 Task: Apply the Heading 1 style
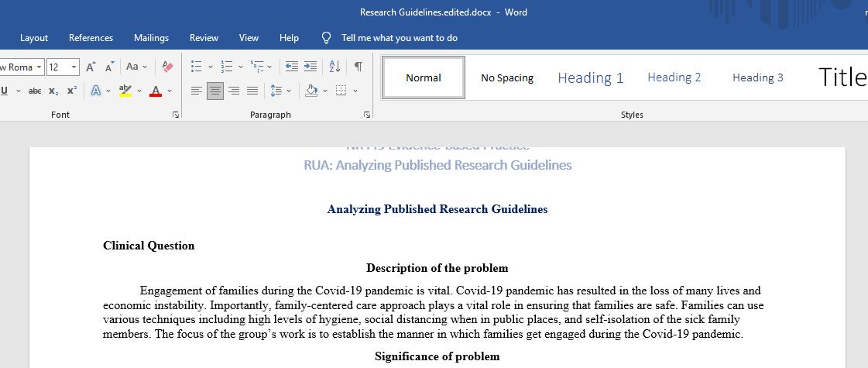point(591,77)
